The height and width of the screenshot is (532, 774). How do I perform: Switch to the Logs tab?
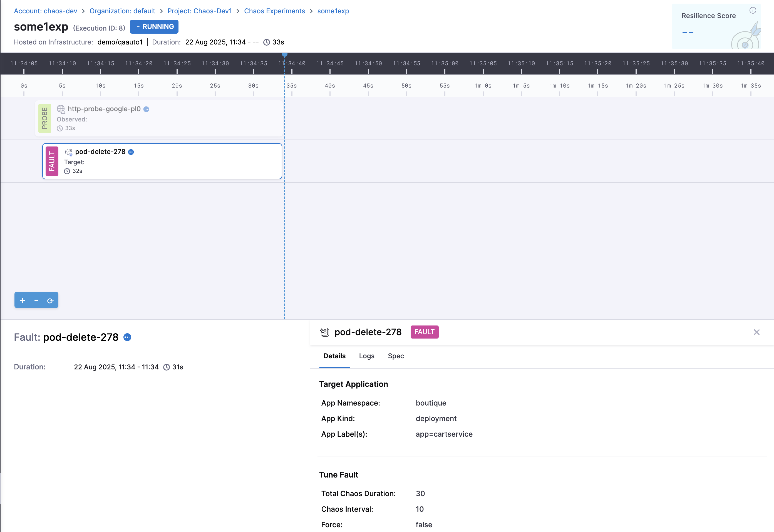[367, 356]
